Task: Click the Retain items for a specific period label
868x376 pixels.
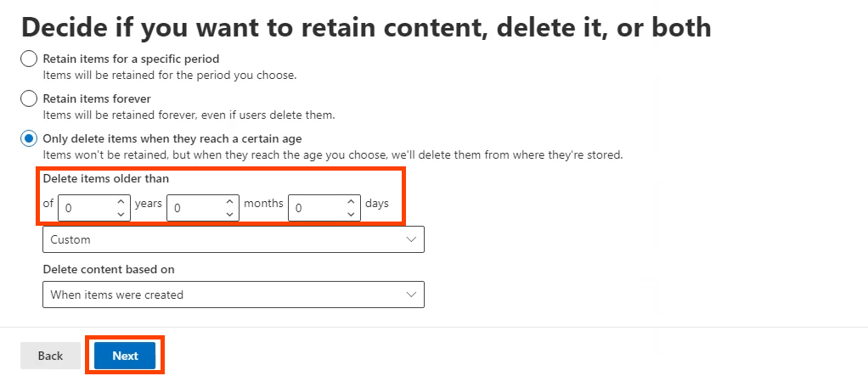Action: 131,59
